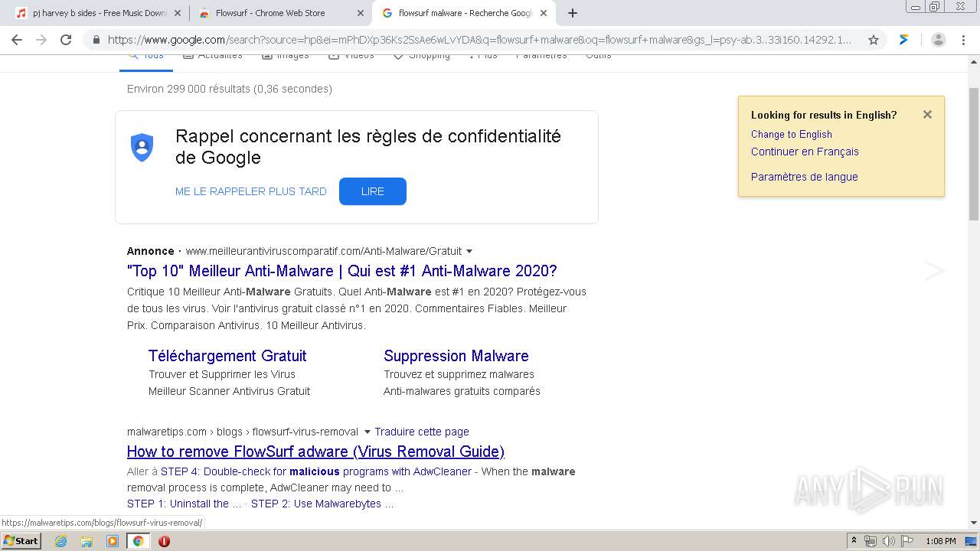Open the media player taskbar icon
Screen dimensions: 980x551
point(113,541)
